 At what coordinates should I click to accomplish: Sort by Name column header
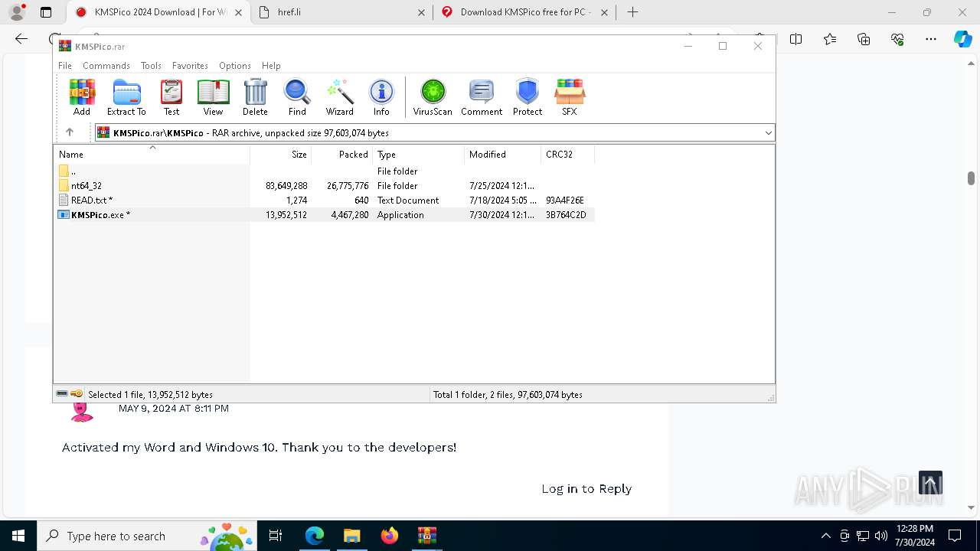tap(152, 155)
